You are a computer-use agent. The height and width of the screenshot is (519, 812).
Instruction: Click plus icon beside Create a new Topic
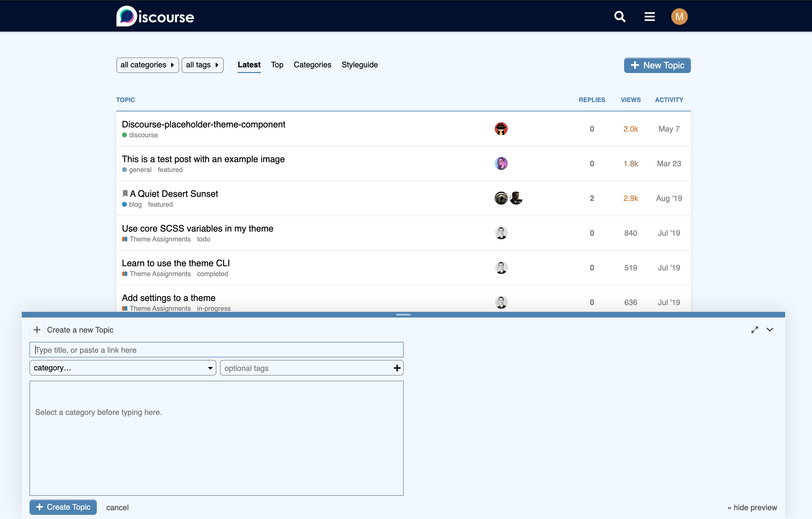tap(37, 330)
